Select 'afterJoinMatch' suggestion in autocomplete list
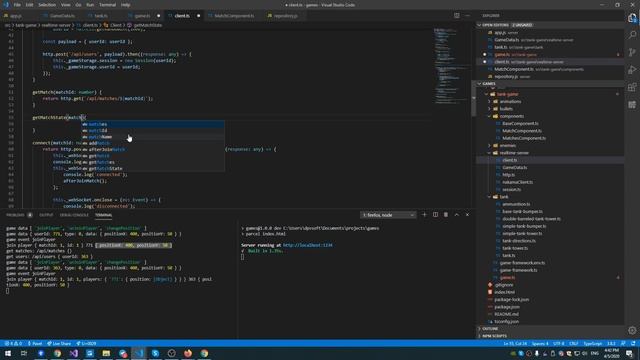Screen dimensions: 640x360 tap(153, 149)
